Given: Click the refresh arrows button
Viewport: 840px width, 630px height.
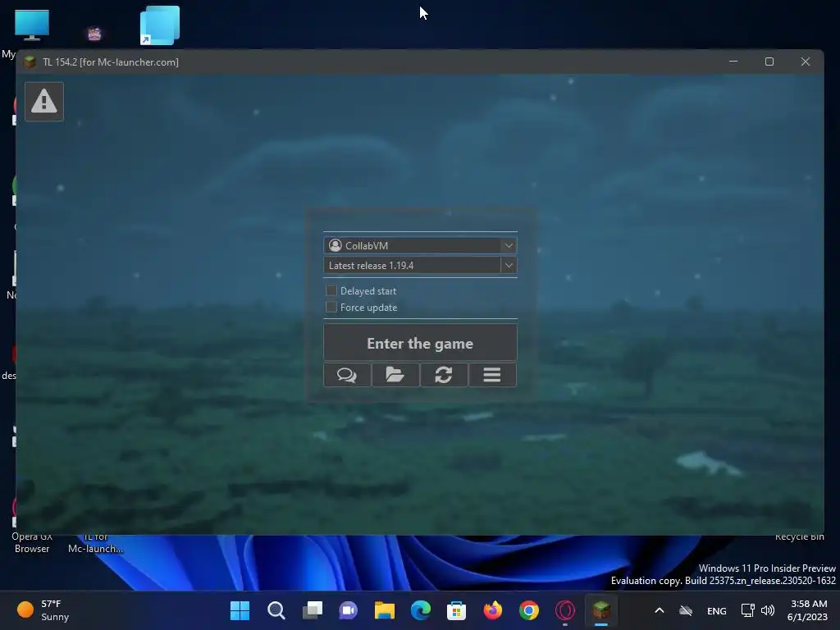Looking at the screenshot, I should click(x=444, y=375).
